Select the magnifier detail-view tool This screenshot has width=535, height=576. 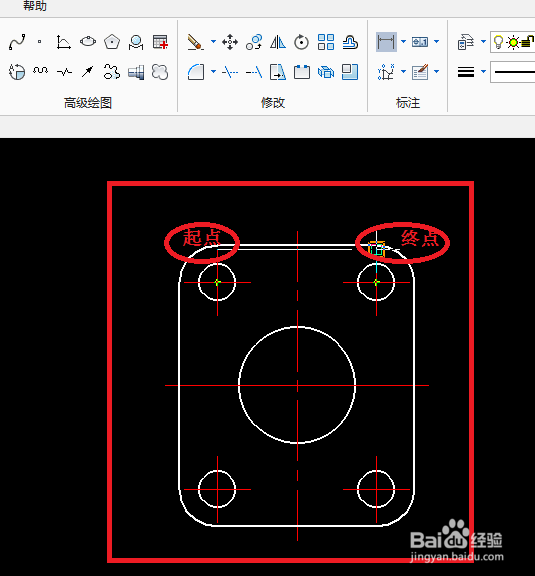coord(136,42)
